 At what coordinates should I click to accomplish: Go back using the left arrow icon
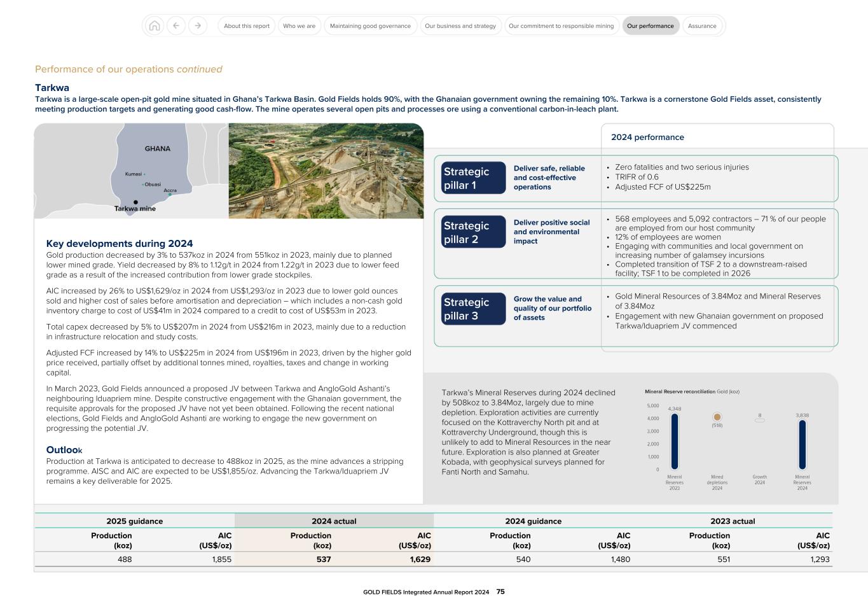pyautogui.click(x=176, y=25)
